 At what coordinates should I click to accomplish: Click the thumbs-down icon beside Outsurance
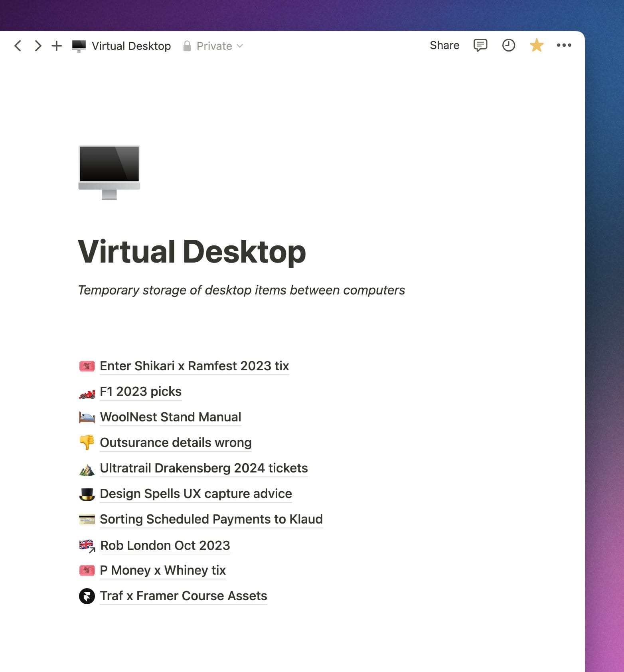pos(87,443)
